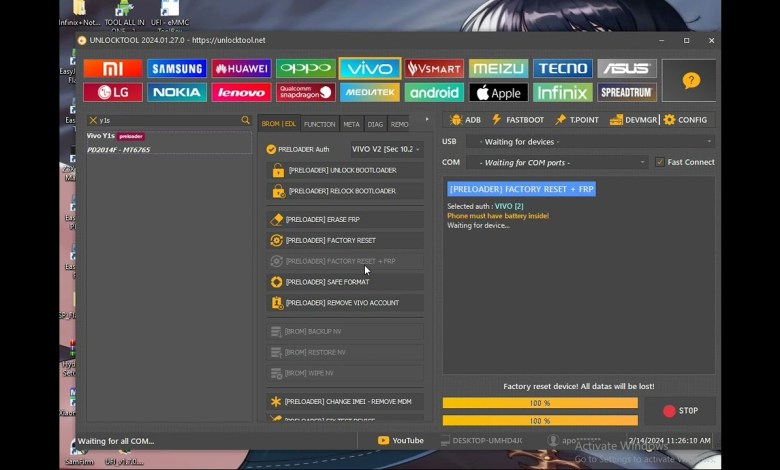Screen dimensions: 780x470
Task: Click the yellow help question mark icon
Action: tap(690, 81)
